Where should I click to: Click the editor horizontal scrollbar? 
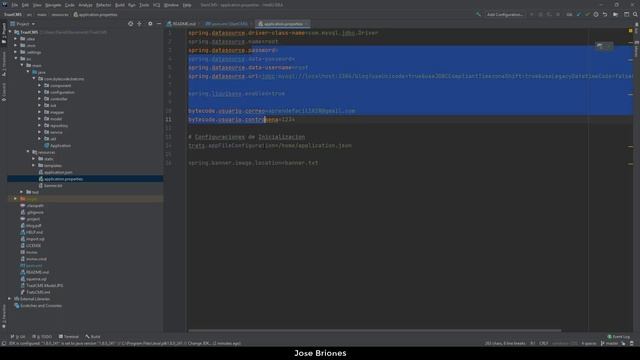374,330
